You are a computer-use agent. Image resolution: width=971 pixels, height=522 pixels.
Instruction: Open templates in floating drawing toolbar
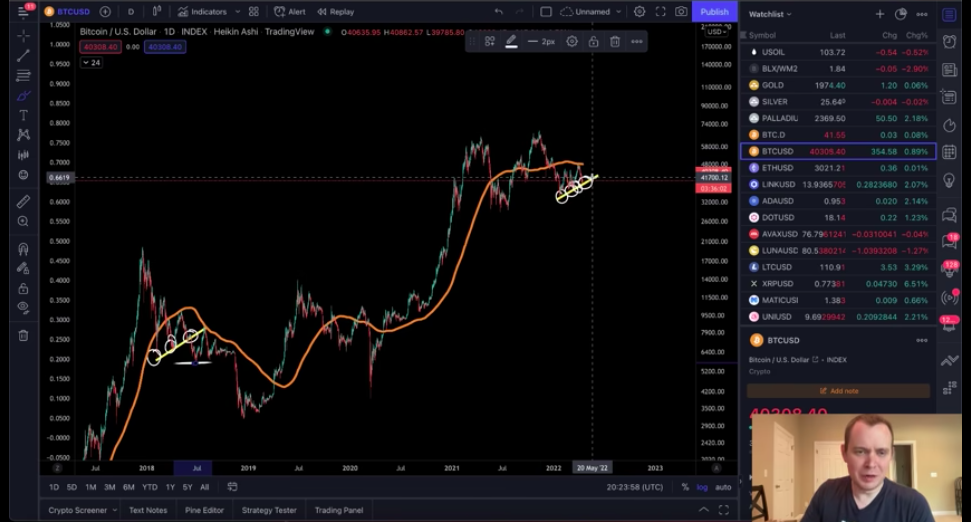coord(490,41)
